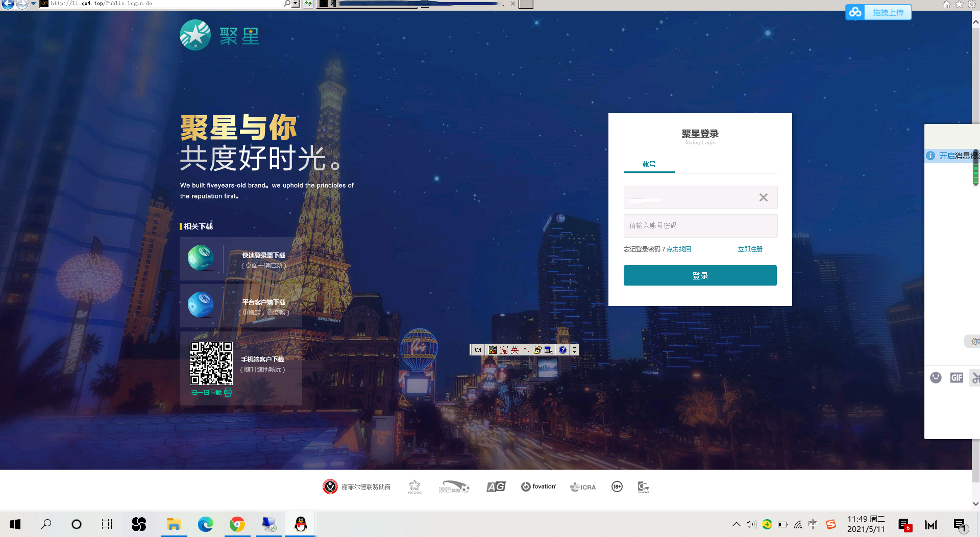Open the IME help question mark icon
The image size is (980, 537).
(562, 350)
